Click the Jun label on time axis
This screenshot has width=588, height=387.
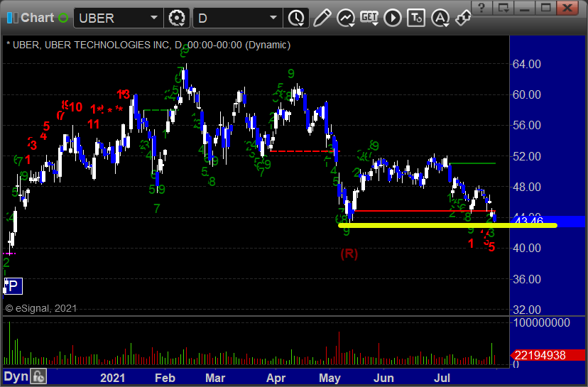[383, 378]
